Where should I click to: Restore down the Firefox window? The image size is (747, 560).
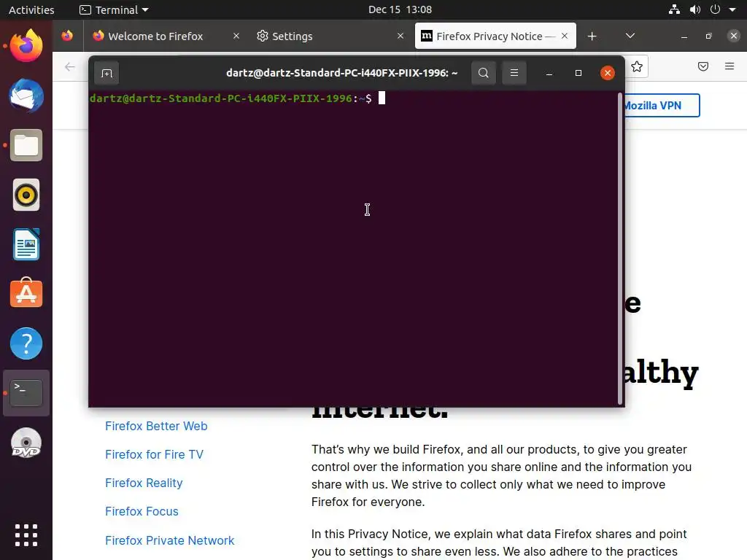(x=709, y=36)
